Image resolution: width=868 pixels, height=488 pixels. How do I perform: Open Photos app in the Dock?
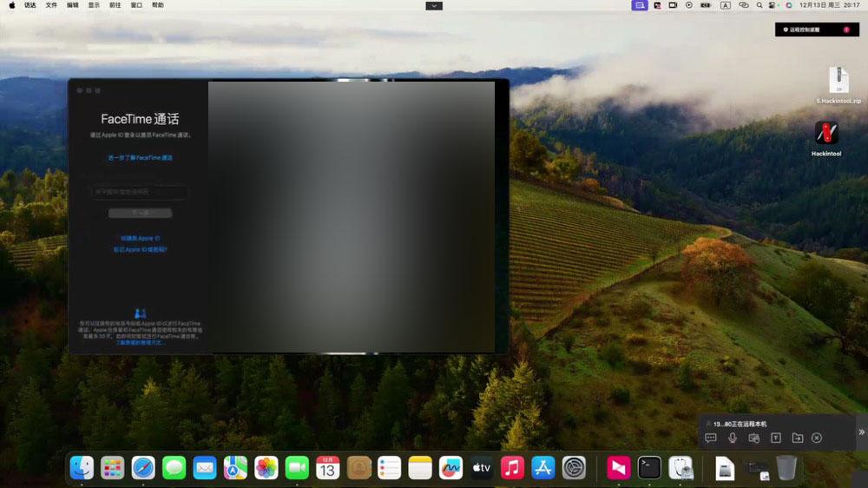266,468
